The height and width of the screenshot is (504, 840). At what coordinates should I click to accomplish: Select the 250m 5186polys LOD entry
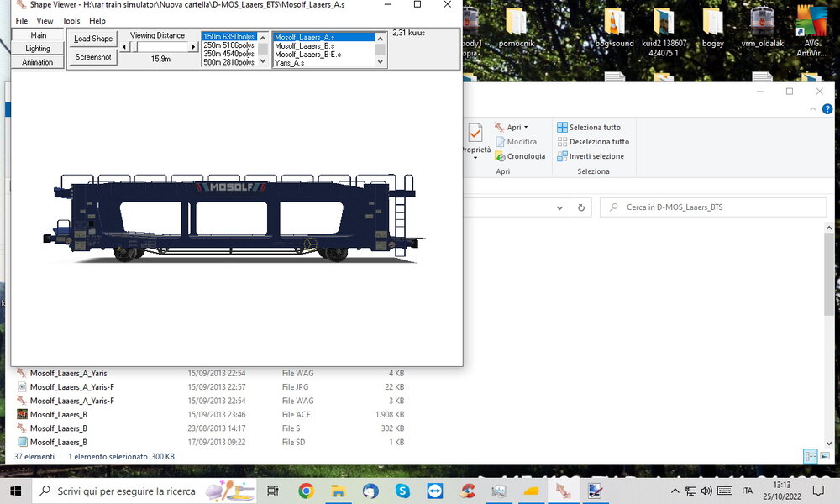click(229, 45)
